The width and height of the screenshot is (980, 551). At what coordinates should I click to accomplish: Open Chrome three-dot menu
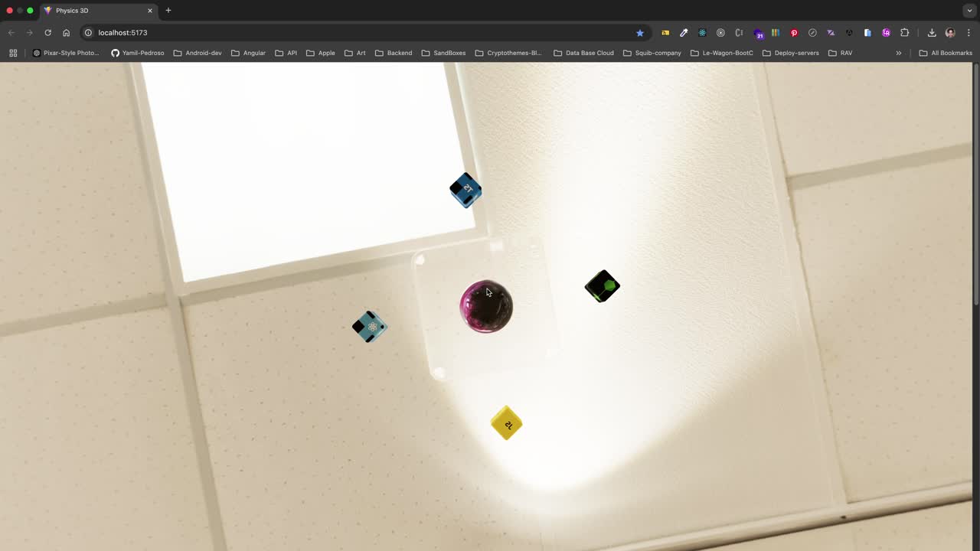[x=969, y=33]
